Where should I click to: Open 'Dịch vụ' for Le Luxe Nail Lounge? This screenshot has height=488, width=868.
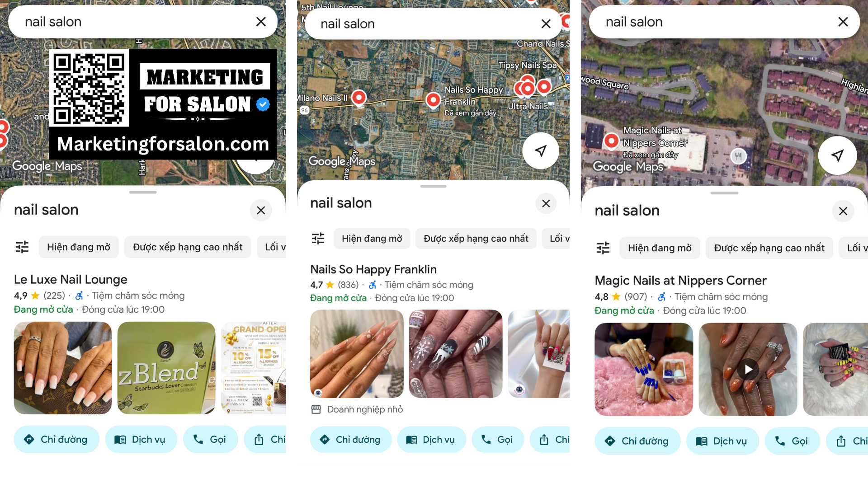click(141, 439)
